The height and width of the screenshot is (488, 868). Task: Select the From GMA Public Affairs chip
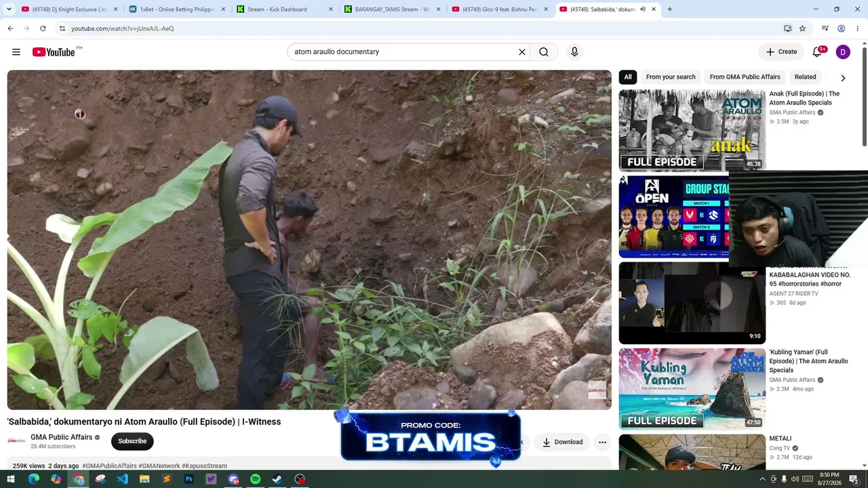pyautogui.click(x=745, y=77)
